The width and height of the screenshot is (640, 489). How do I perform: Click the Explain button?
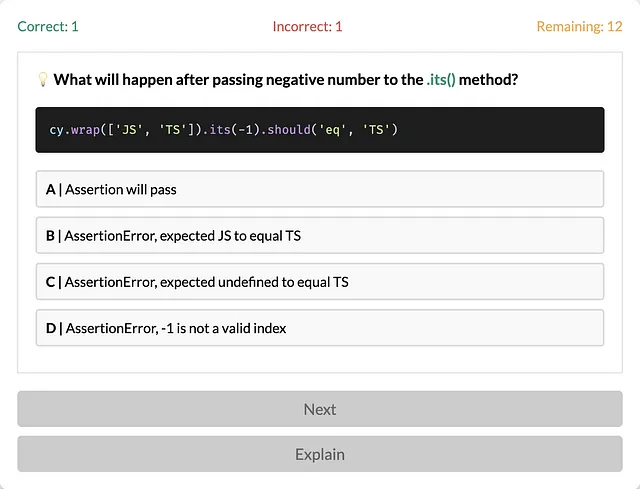(320, 454)
